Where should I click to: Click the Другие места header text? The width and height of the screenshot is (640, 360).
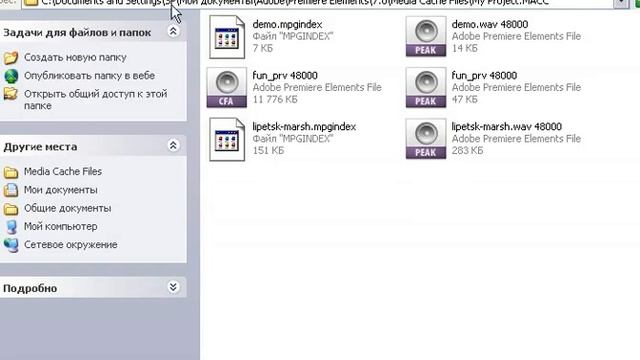(x=40, y=147)
